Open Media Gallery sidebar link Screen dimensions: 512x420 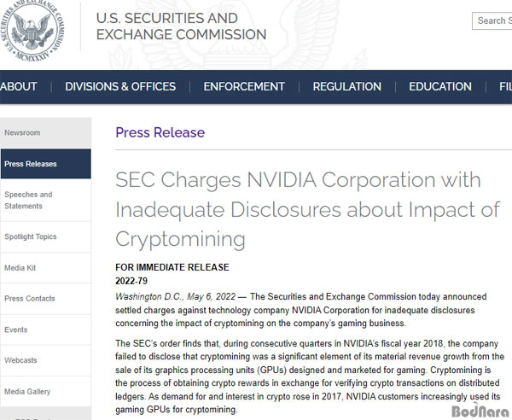tap(46, 391)
